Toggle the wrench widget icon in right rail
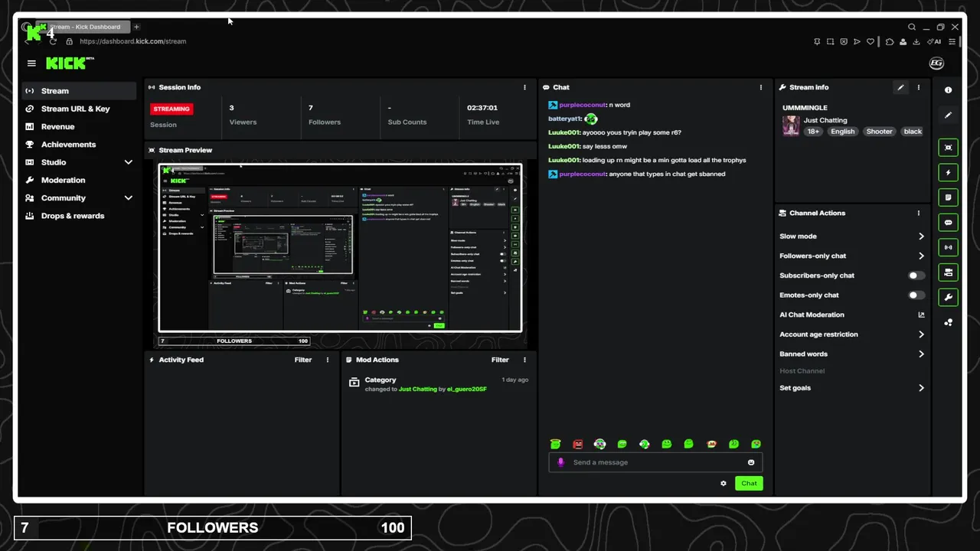The height and width of the screenshot is (551, 980). pyautogui.click(x=949, y=297)
